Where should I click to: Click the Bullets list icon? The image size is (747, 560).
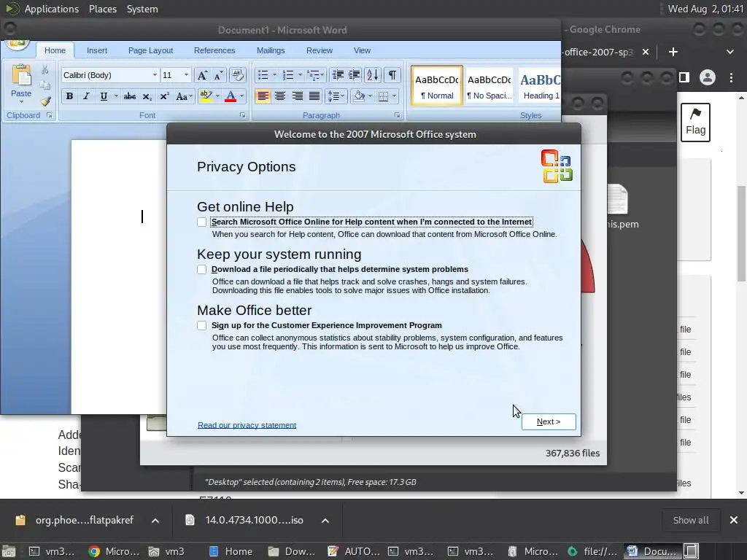pos(263,75)
